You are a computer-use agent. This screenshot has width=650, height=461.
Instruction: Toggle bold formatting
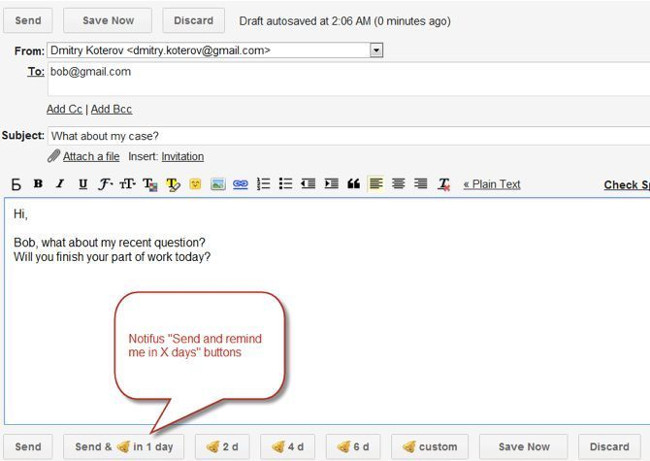pyautogui.click(x=38, y=184)
